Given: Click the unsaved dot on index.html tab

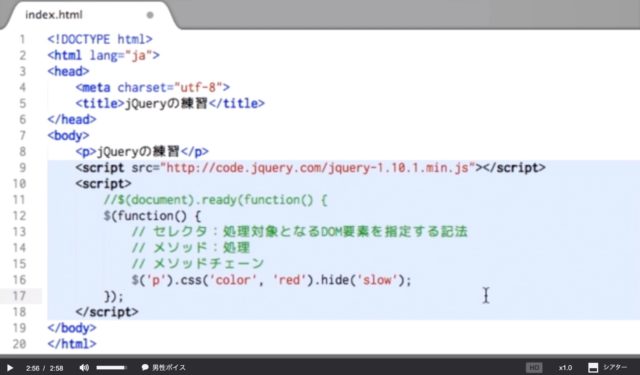Looking at the screenshot, I should click(x=150, y=15).
